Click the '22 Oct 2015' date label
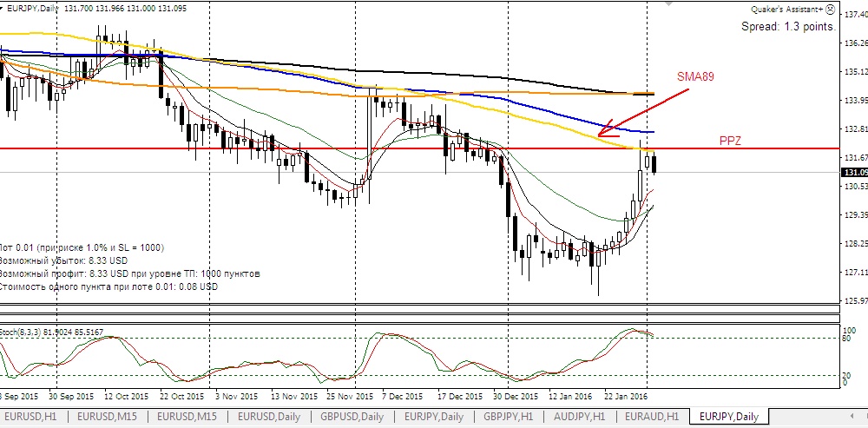Viewport: 868px width, 428px height. 181,397
